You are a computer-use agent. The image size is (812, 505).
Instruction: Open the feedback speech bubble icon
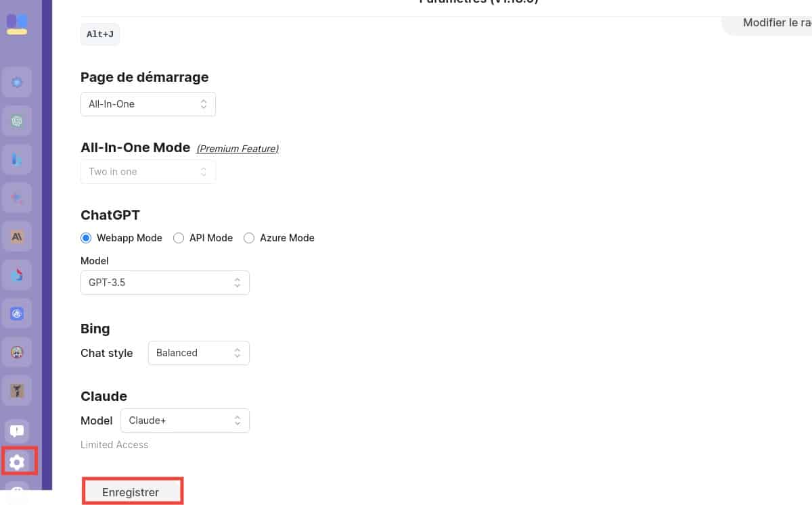coord(17,430)
